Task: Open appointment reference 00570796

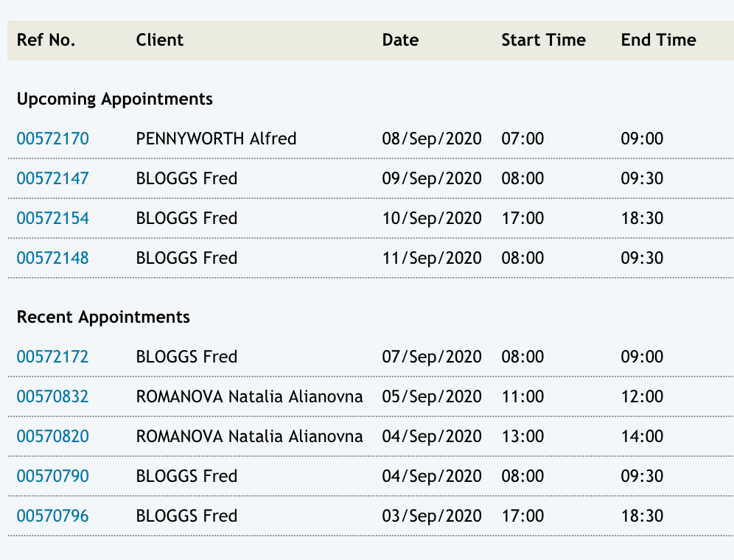Action: 52,516
